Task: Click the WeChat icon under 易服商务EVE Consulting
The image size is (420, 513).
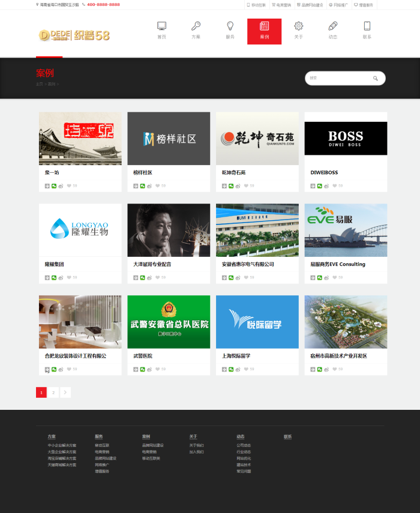Action: point(320,277)
